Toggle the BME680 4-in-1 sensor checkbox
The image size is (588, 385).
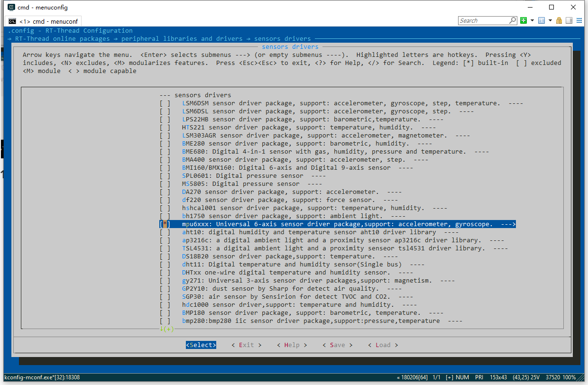(x=165, y=152)
